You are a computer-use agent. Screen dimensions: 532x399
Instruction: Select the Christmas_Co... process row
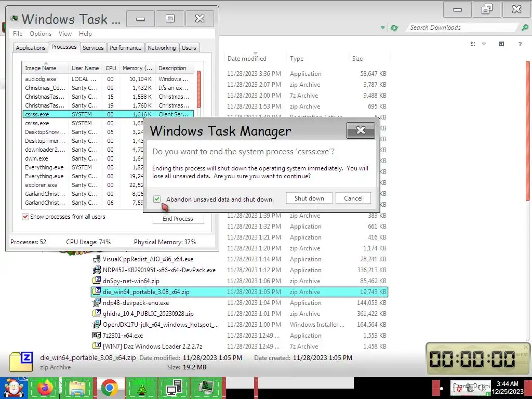(x=109, y=87)
